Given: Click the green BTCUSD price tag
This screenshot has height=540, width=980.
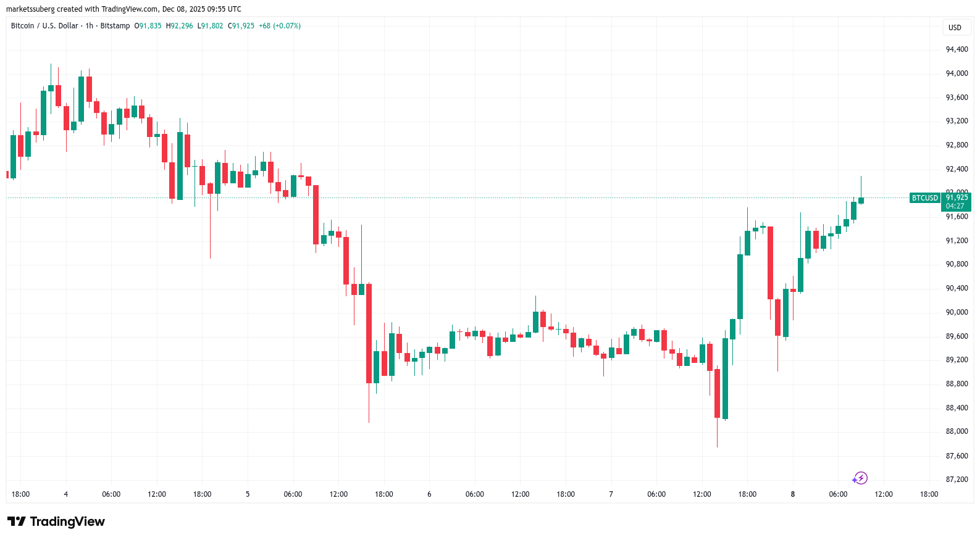Looking at the screenshot, I should (924, 198).
